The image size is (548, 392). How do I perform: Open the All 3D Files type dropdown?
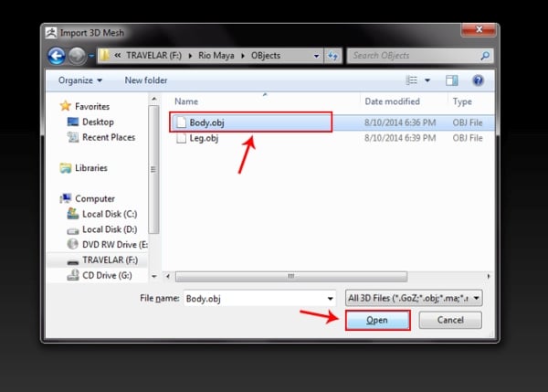coord(414,298)
